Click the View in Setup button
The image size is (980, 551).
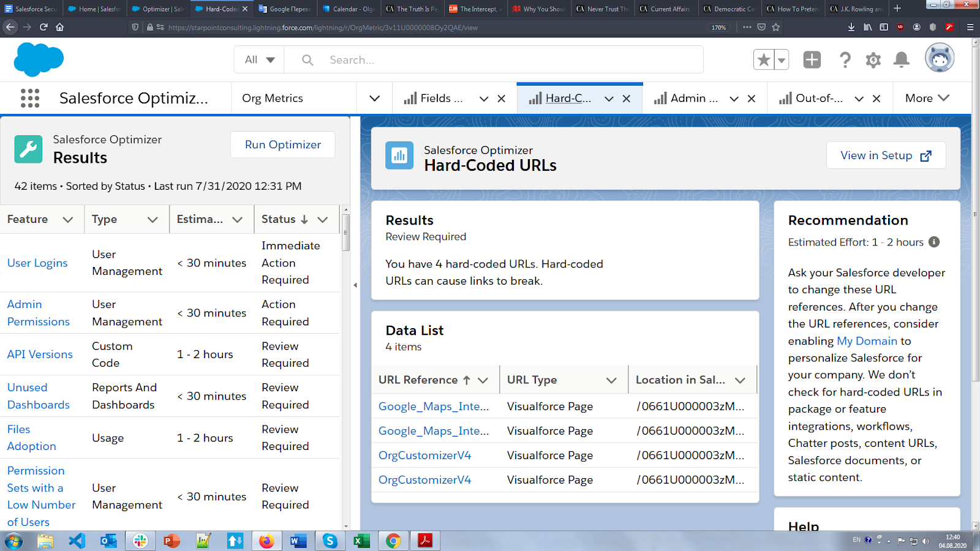(886, 156)
